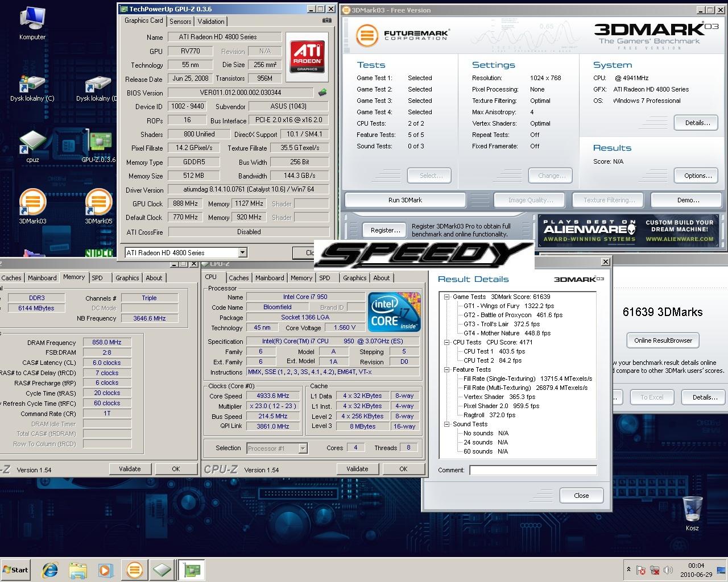Collapse the Sound Tests tree node
The image size is (728, 582).
(x=447, y=424)
